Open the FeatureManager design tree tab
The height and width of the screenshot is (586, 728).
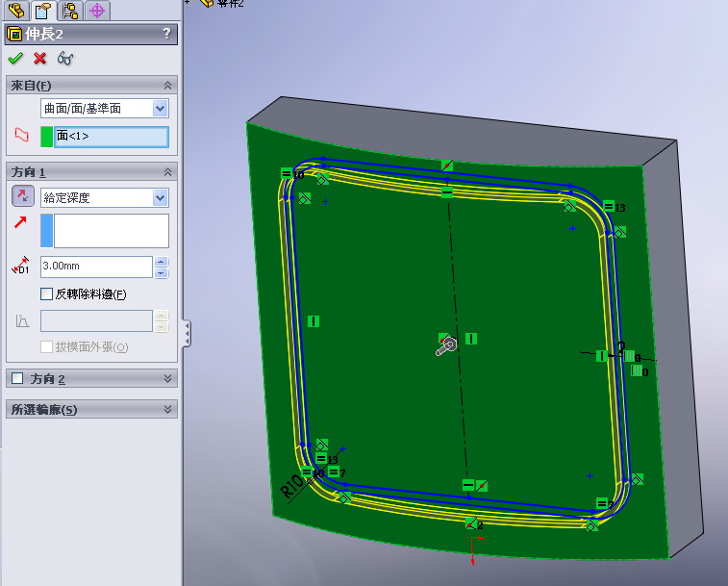16,11
